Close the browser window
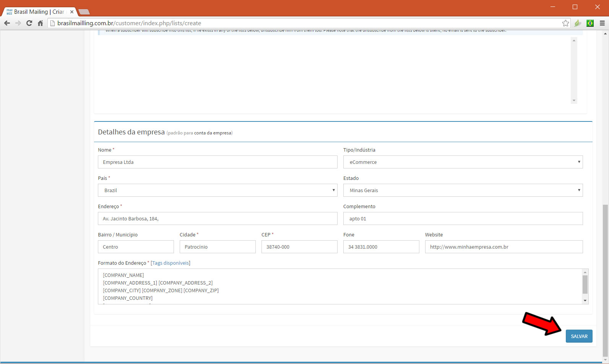 597,7
